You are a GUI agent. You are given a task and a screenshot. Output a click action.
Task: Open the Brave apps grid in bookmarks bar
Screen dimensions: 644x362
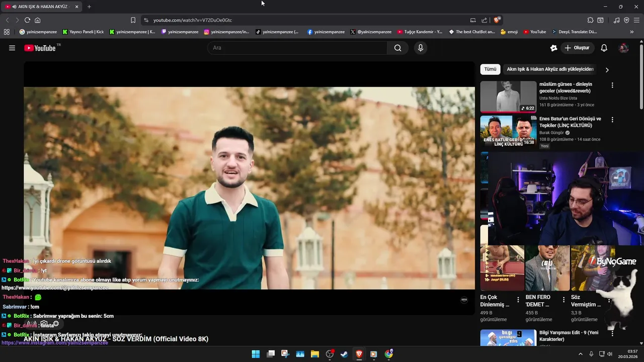(7, 32)
